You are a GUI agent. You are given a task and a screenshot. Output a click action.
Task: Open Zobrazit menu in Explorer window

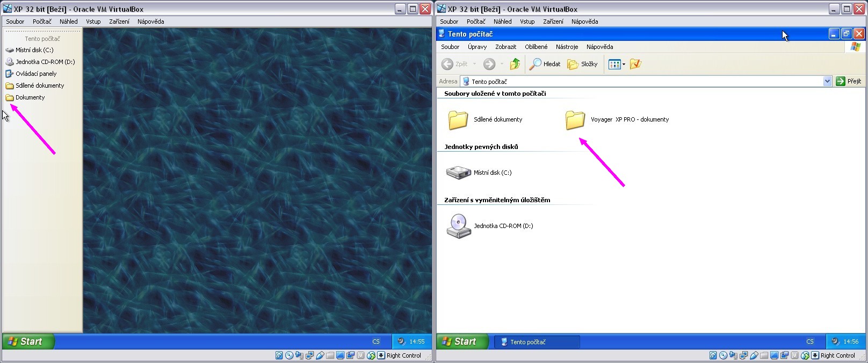(505, 47)
